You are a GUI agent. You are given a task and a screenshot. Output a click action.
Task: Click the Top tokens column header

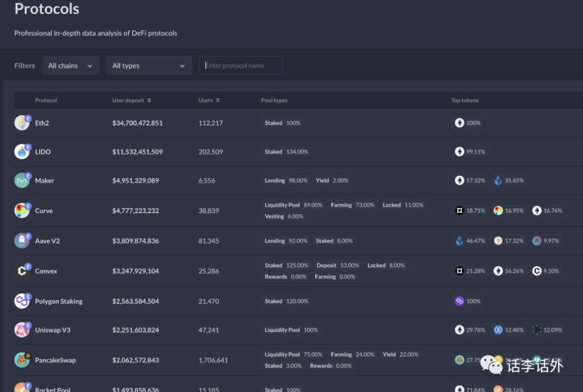coord(465,100)
